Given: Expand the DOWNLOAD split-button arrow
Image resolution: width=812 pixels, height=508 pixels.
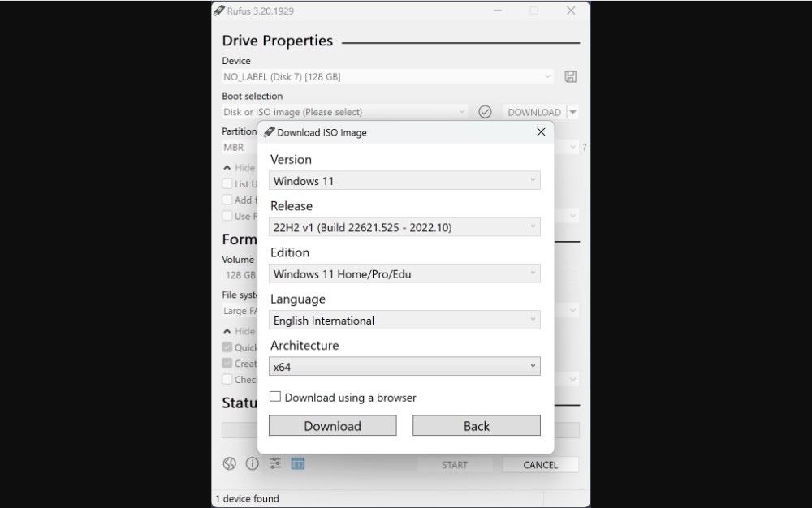Looking at the screenshot, I should pyautogui.click(x=573, y=112).
